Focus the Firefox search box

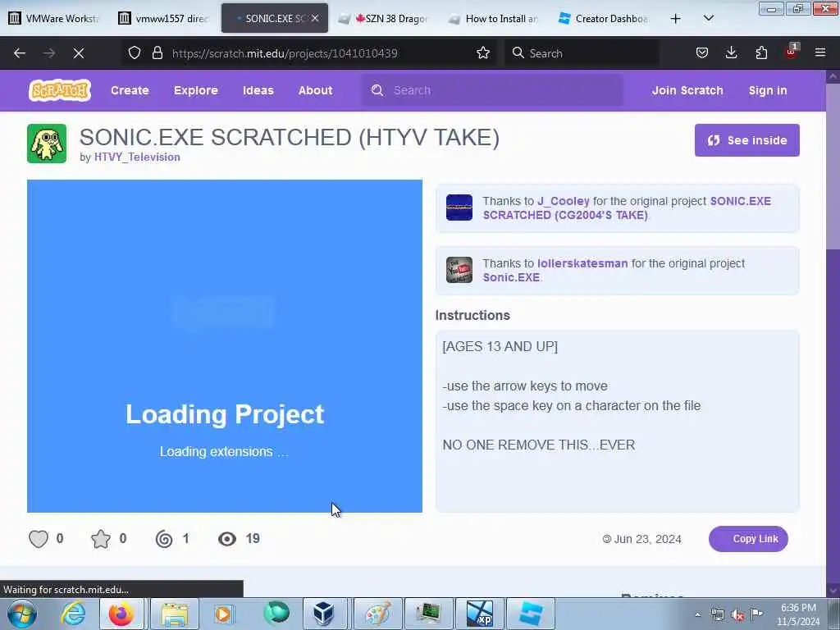click(582, 52)
